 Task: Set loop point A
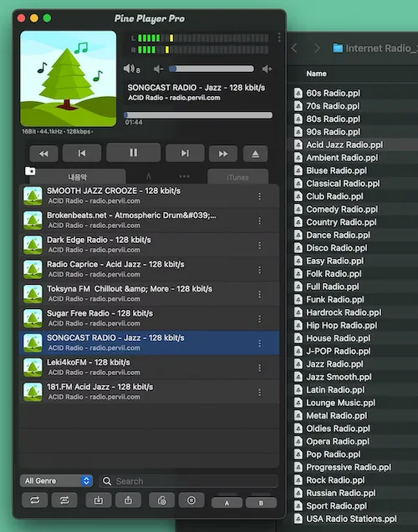[227, 503]
